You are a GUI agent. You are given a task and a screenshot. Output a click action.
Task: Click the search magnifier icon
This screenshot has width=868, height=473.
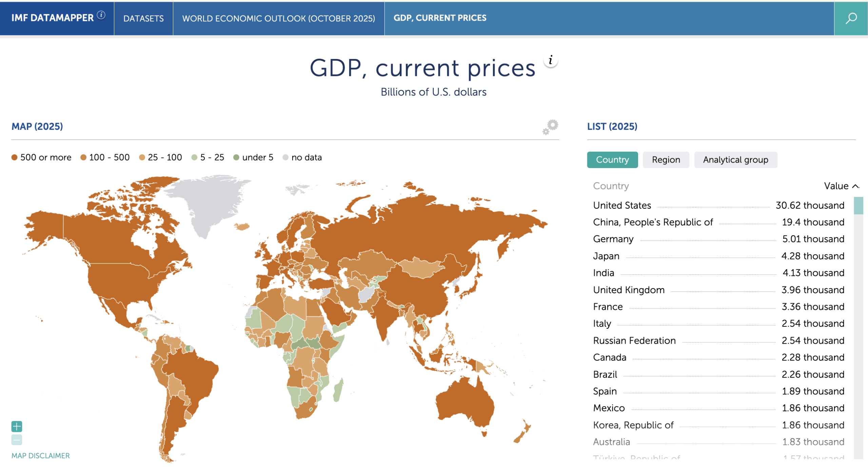coord(850,18)
